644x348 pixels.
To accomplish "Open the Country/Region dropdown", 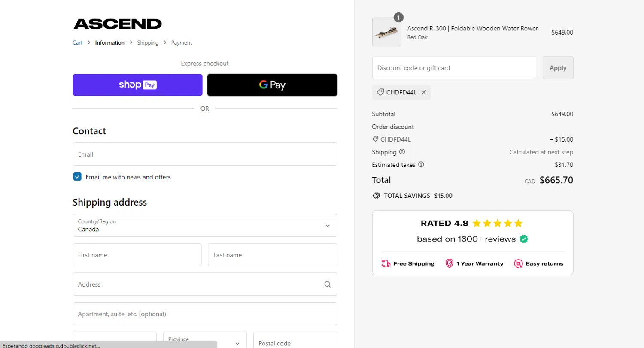I will click(205, 225).
